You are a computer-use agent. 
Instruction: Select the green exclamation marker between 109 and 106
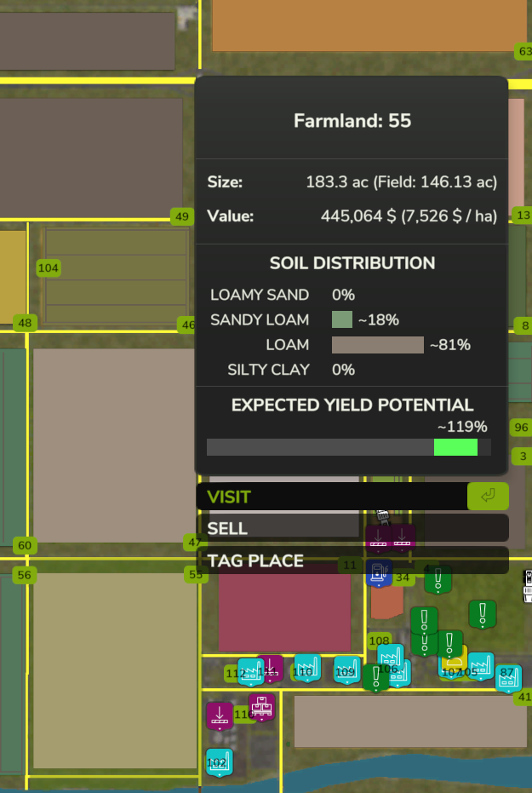click(x=376, y=678)
